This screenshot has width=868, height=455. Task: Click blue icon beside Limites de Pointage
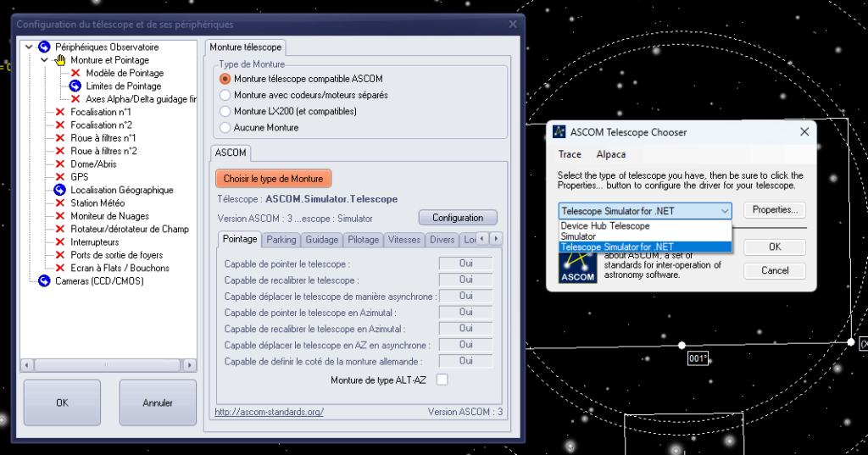(x=75, y=86)
